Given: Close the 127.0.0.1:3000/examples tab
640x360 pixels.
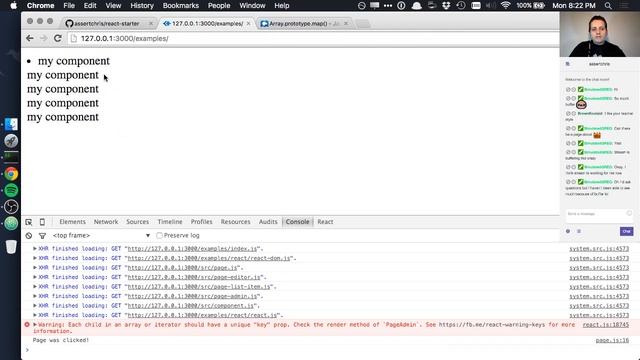Looking at the screenshot, I should pyautogui.click(x=248, y=24).
